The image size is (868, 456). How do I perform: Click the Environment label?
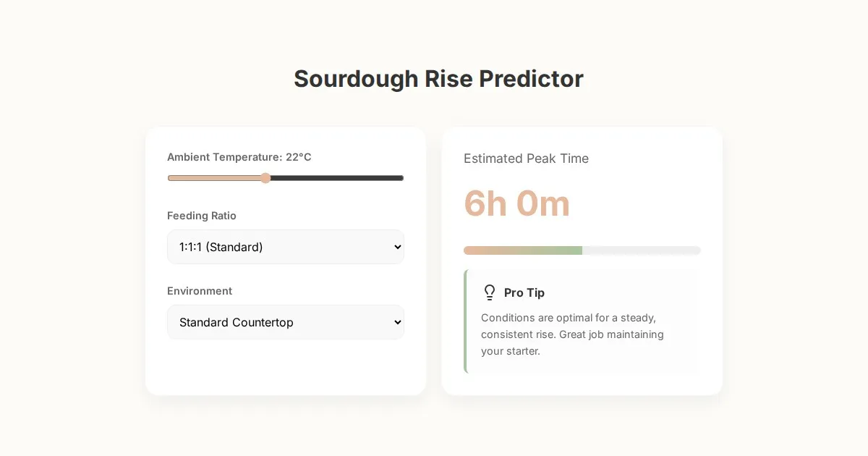(x=200, y=291)
